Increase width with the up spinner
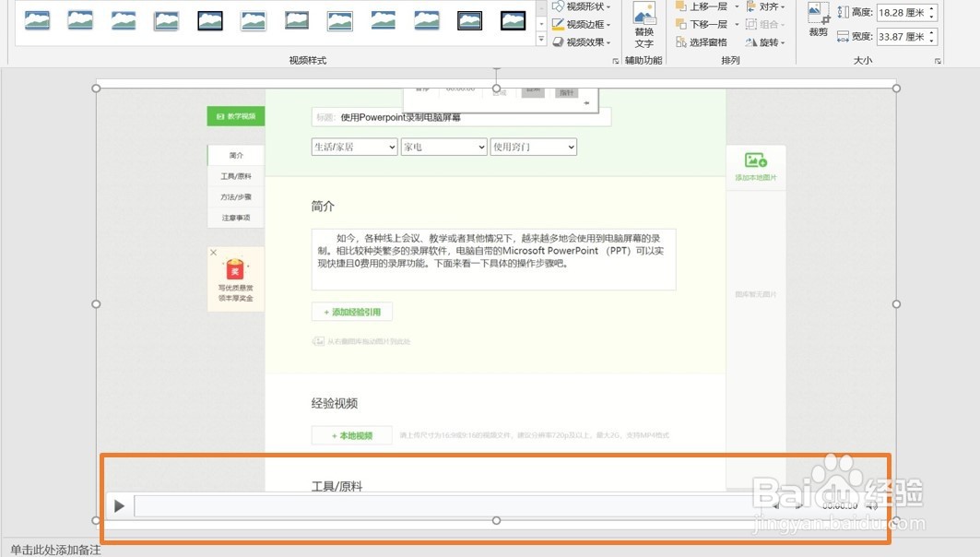The height and width of the screenshot is (557, 980). click(x=932, y=32)
